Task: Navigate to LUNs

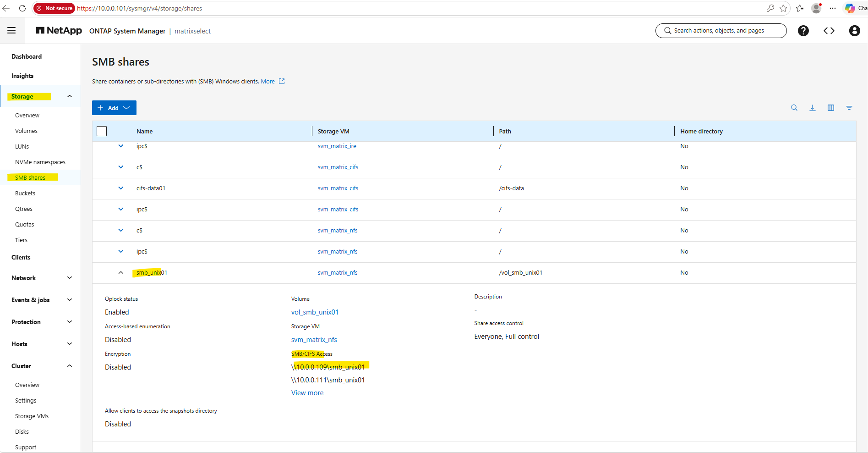Action: pyautogui.click(x=22, y=146)
